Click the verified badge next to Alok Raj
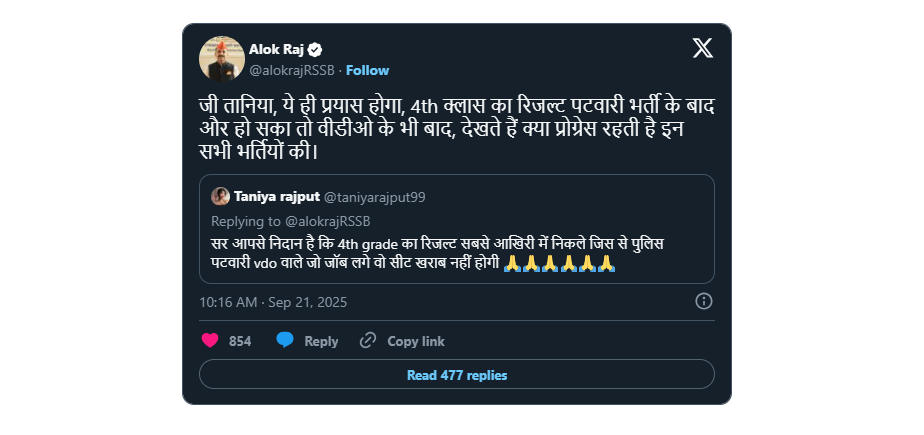This screenshot has height=435, width=924. (x=314, y=49)
